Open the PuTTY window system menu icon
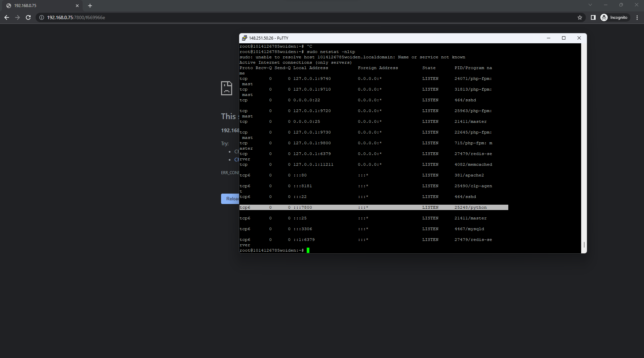 pos(245,38)
